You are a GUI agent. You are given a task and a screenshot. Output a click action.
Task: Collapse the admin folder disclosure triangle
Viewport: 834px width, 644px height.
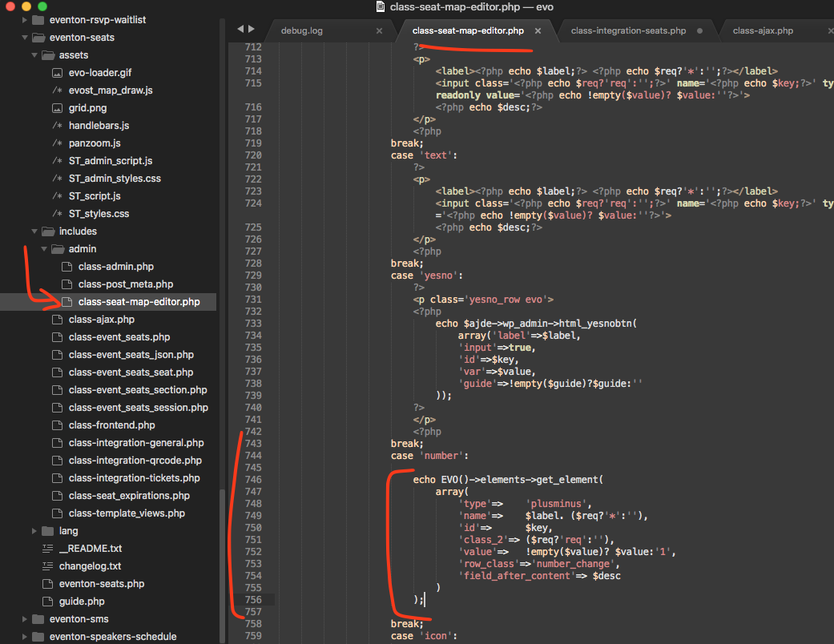click(x=44, y=249)
